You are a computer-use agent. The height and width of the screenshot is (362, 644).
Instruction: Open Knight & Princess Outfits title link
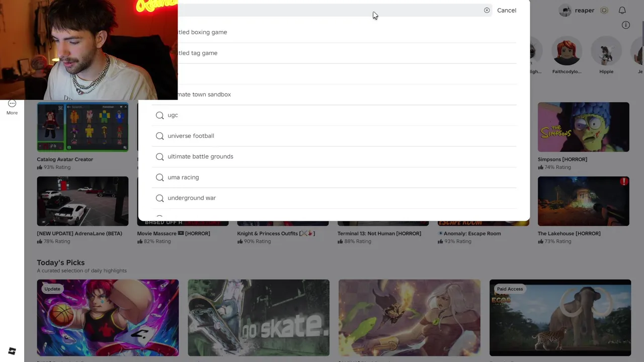pyautogui.click(x=276, y=233)
